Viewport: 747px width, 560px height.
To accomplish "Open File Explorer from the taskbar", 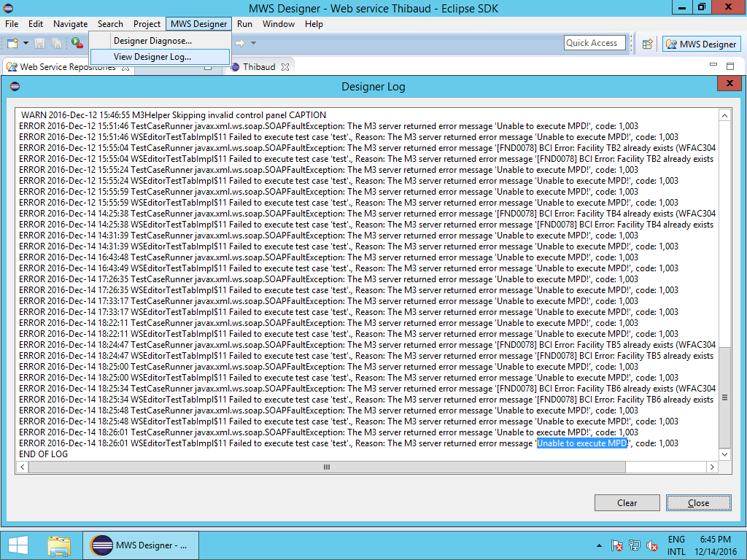I will pyautogui.click(x=59, y=545).
